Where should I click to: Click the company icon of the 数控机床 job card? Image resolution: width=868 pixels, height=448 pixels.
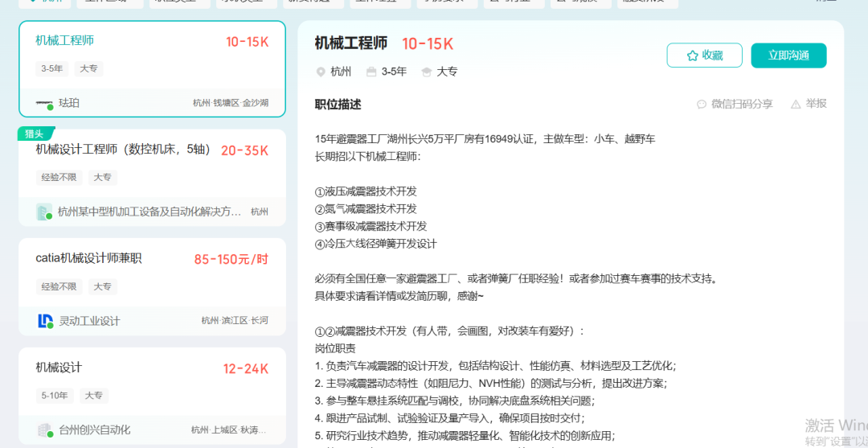point(45,212)
